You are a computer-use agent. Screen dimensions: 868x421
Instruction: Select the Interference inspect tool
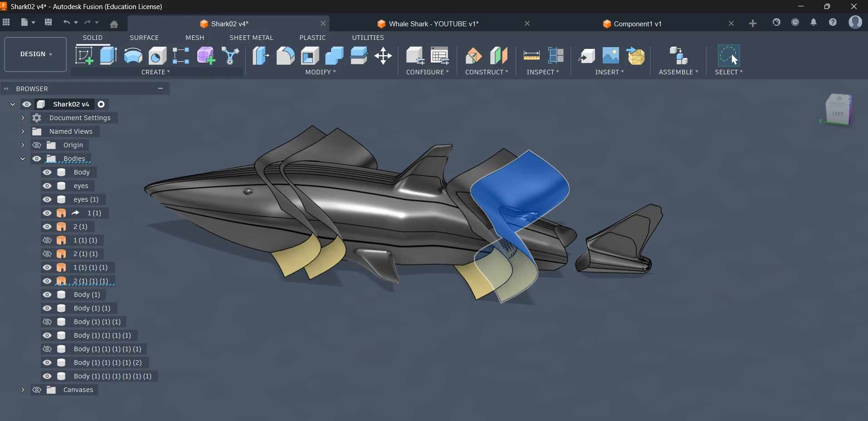(x=556, y=56)
